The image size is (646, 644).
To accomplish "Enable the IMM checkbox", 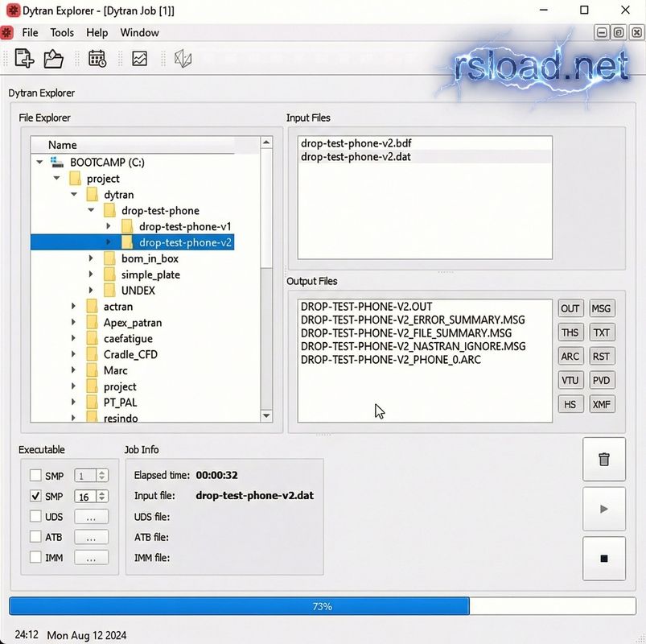I will click(x=35, y=557).
